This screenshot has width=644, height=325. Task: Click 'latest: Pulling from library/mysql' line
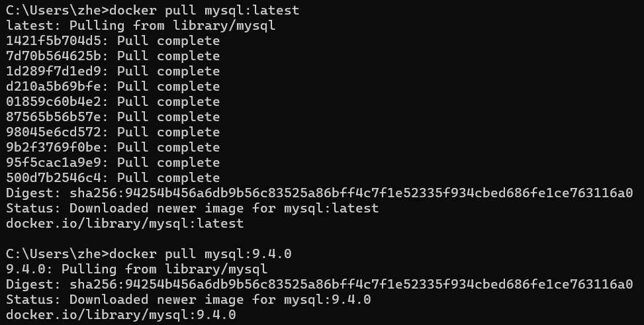point(140,25)
